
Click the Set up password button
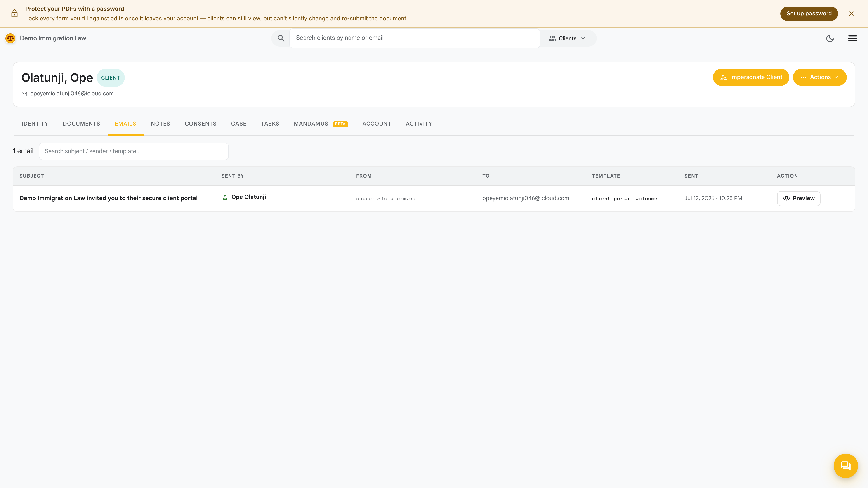[x=809, y=14]
